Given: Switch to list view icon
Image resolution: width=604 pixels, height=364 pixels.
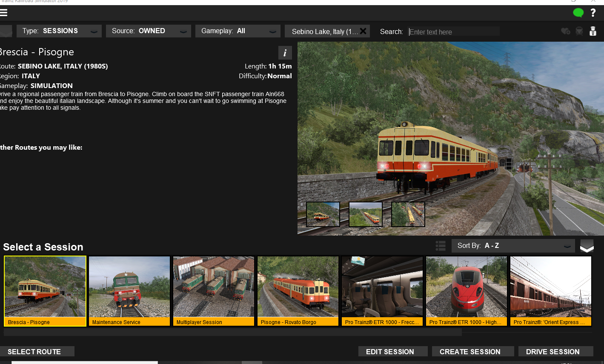Looking at the screenshot, I should (x=441, y=245).
